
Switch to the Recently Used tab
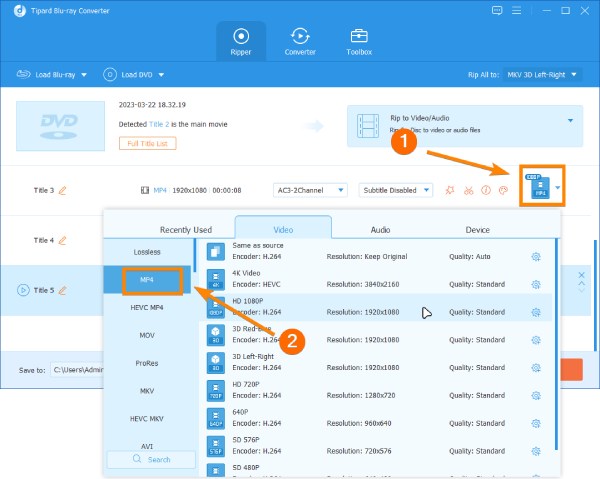pos(186,230)
